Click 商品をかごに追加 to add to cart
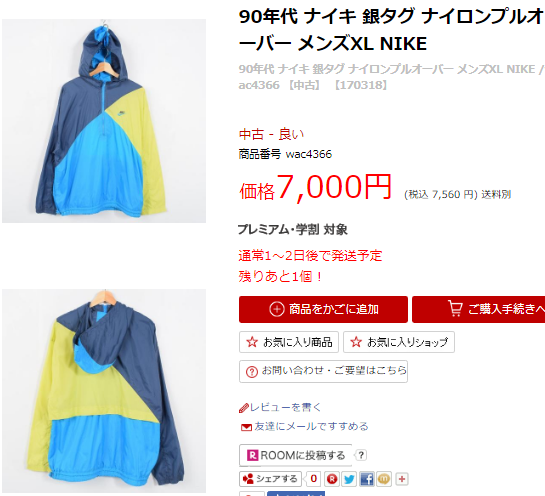This screenshot has width=545, height=496. (323, 309)
